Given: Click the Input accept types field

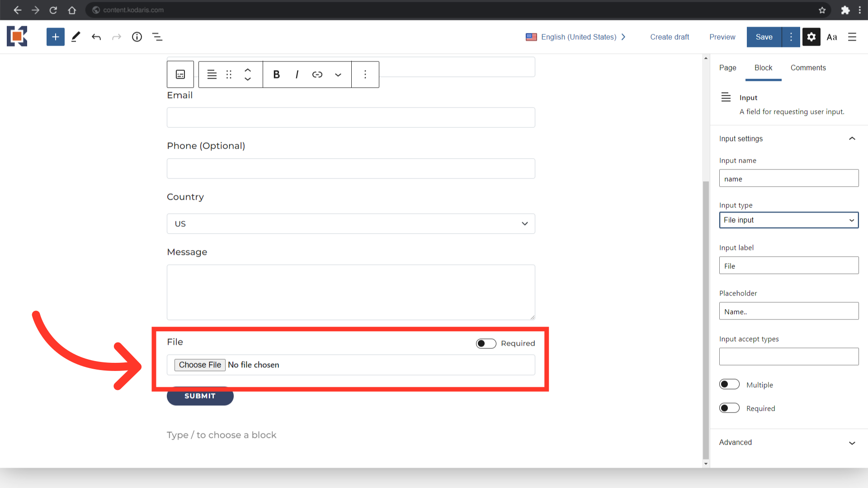Looking at the screenshot, I should 788,357.
